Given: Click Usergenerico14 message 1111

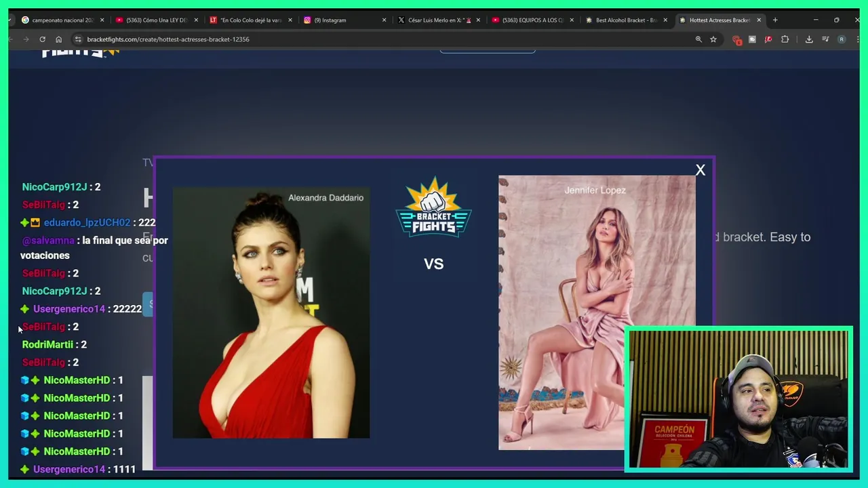Looking at the screenshot, I should point(124,469).
